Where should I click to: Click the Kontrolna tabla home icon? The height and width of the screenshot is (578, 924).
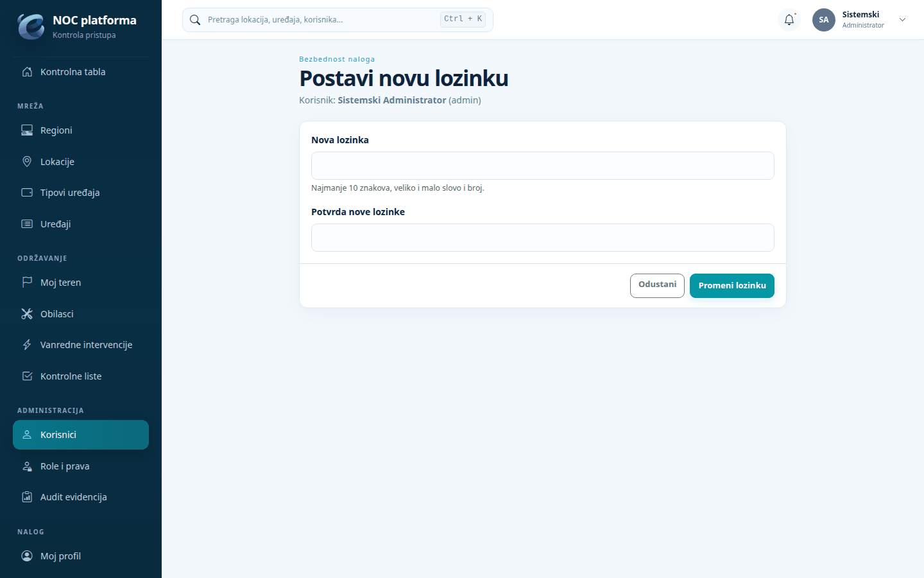click(27, 72)
